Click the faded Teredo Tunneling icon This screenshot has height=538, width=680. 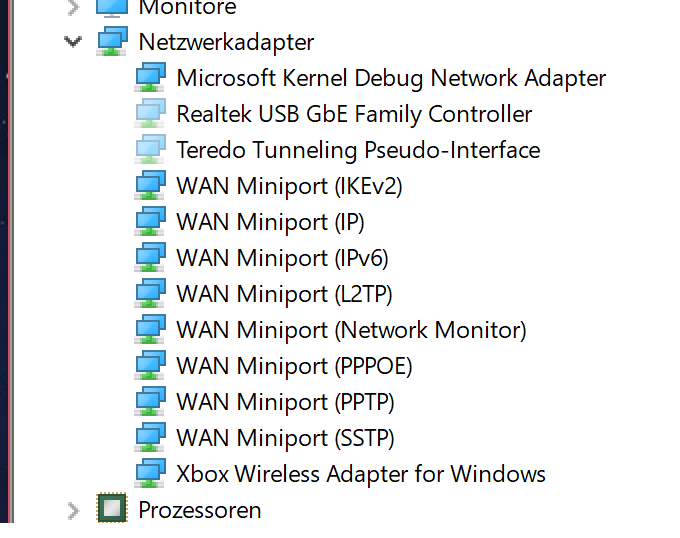point(150,149)
